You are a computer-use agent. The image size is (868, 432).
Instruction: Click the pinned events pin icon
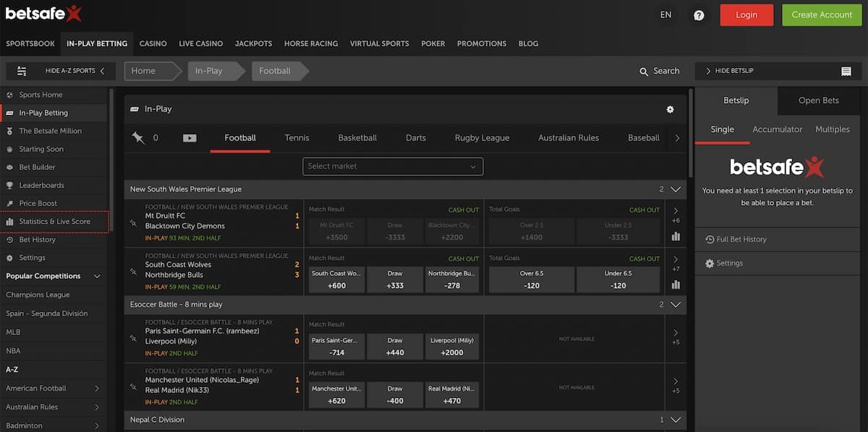(x=138, y=137)
